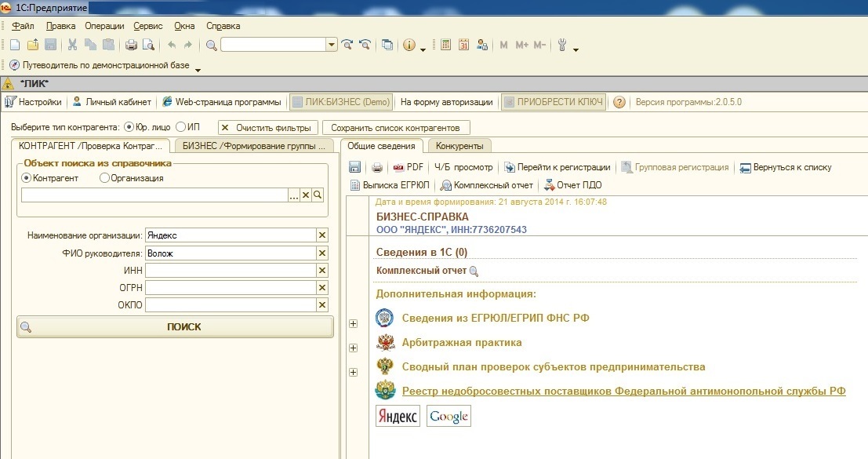Image resolution: width=868 pixels, height=459 pixels.
Task: Open the calculator icon in main toolbar
Action: [446, 45]
